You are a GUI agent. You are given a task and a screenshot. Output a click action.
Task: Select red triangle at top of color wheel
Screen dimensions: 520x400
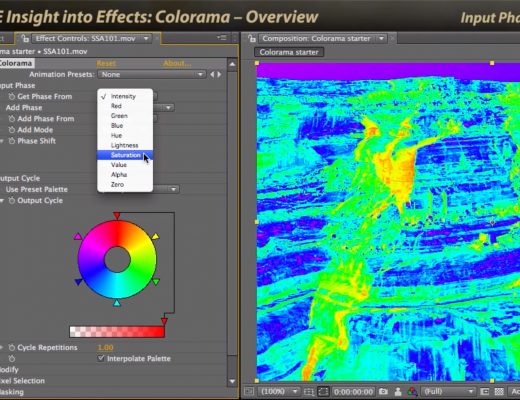point(117,215)
